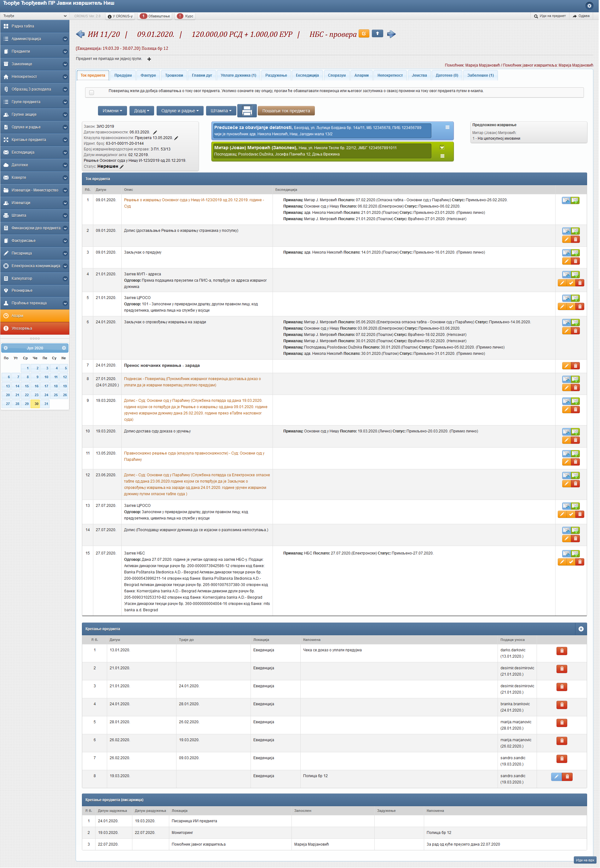The width and height of the screenshot is (600, 868).
Task: Switch to the Трошкови tab
Action: (174, 75)
